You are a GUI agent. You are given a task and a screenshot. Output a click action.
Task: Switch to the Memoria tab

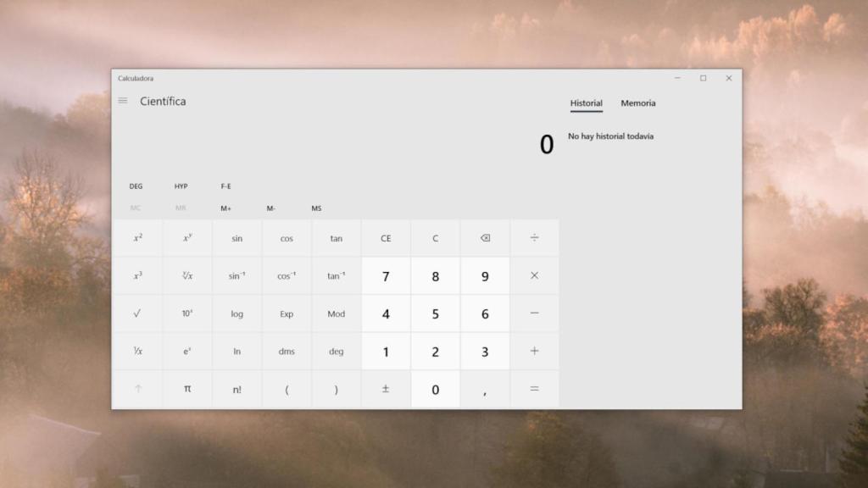tap(637, 103)
